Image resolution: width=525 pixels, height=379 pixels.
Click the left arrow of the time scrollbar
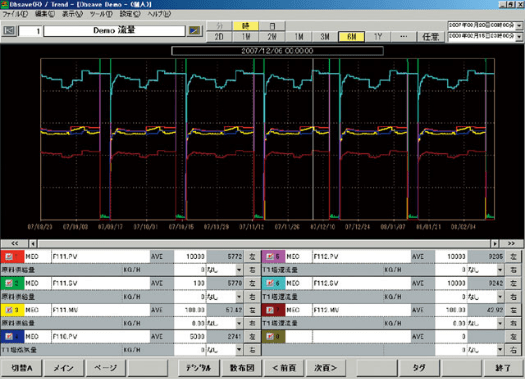click(x=33, y=243)
